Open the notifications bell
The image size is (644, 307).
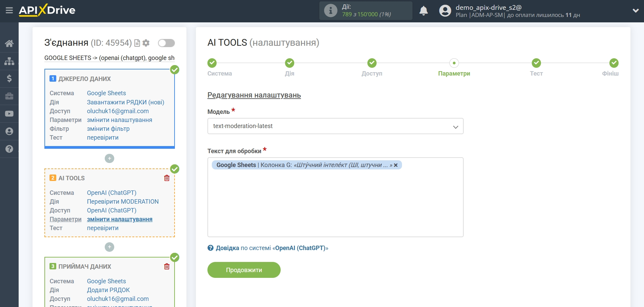[423, 11]
